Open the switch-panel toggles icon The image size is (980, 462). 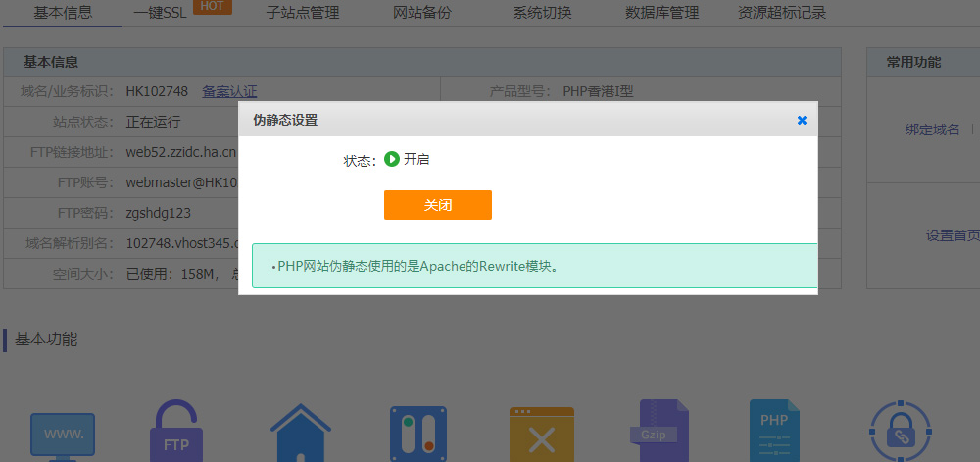tap(418, 434)
